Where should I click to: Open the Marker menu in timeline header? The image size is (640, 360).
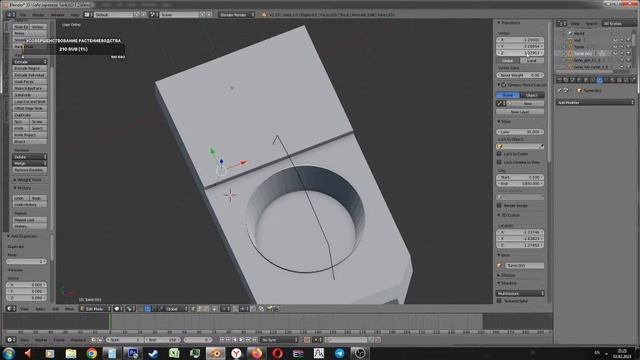coord(41,340)
